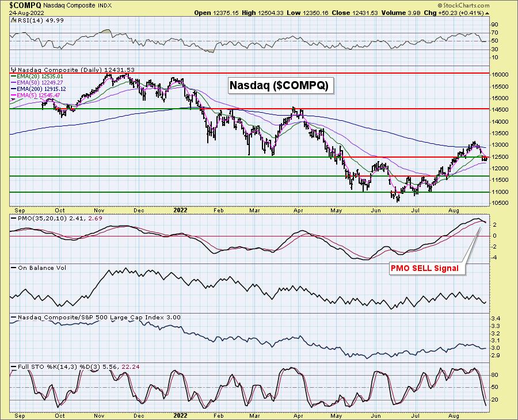Click the 12500 price axis label

499,156
